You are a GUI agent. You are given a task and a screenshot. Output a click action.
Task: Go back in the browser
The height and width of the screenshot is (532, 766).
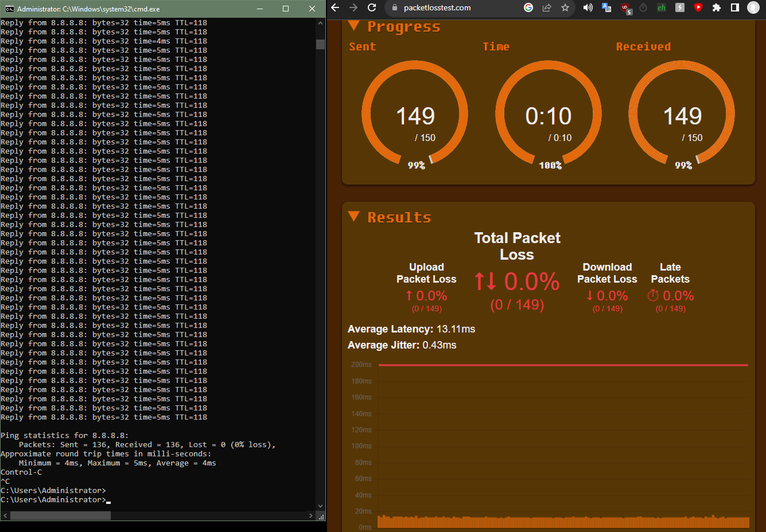click(336, 7)
